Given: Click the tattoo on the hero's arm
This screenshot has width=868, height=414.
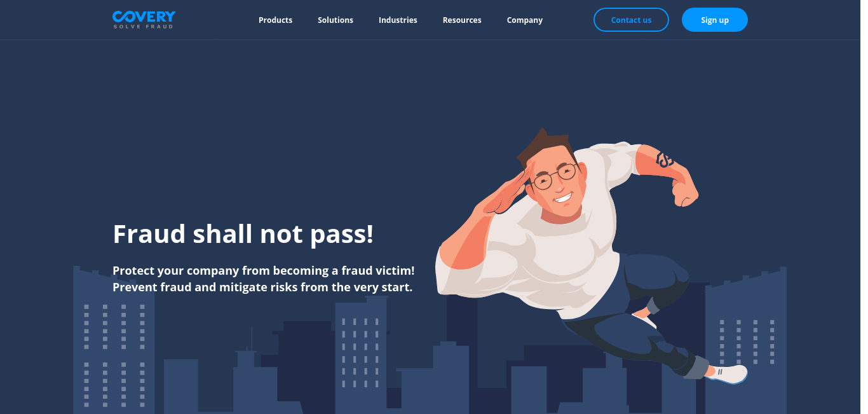Looking at the screenshot, I should (x=665, y=159).
